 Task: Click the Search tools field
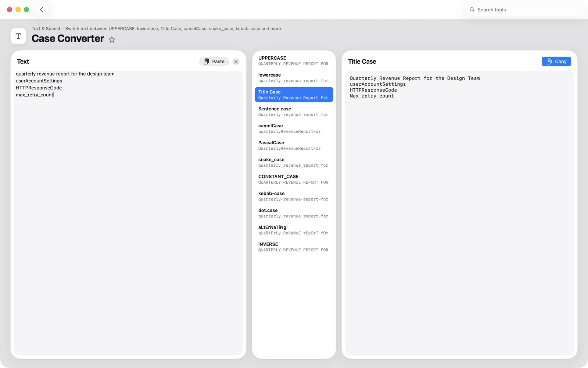525,10
